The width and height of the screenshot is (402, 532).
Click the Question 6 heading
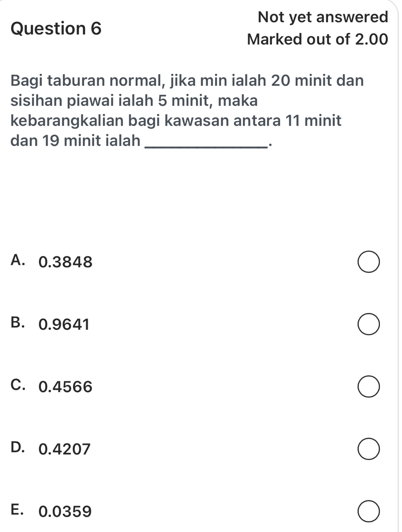tap(56, 29)
